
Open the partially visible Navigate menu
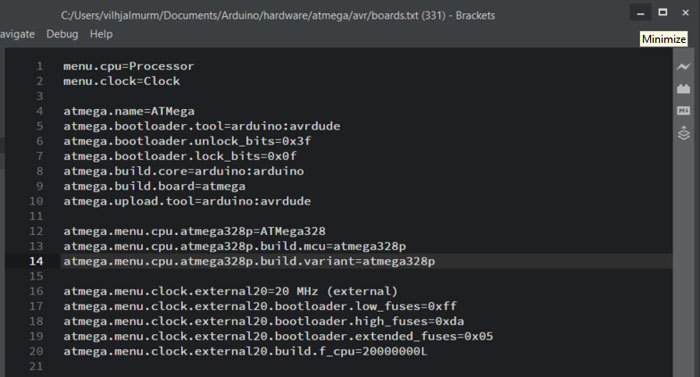(x=17, y=34)
